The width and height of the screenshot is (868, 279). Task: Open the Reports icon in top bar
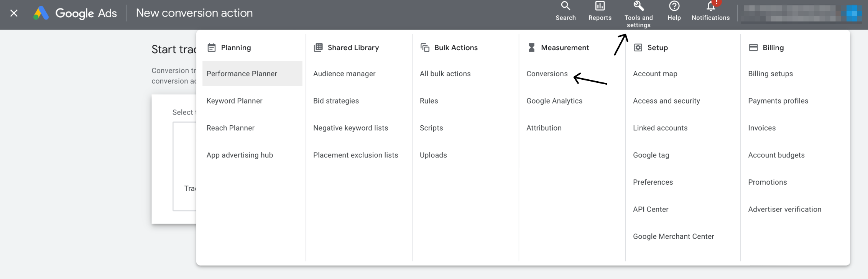point(600,7)
